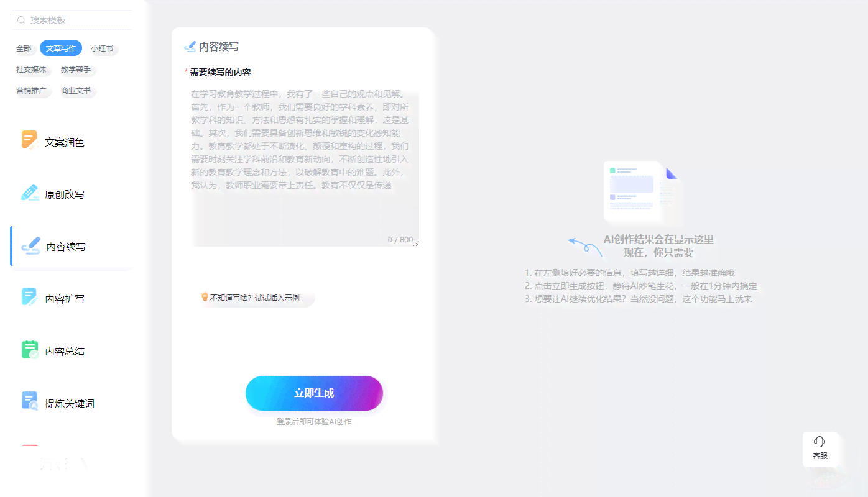868x497 pixels.
Task: Open the 教学帮手 category
Action: 76,69
